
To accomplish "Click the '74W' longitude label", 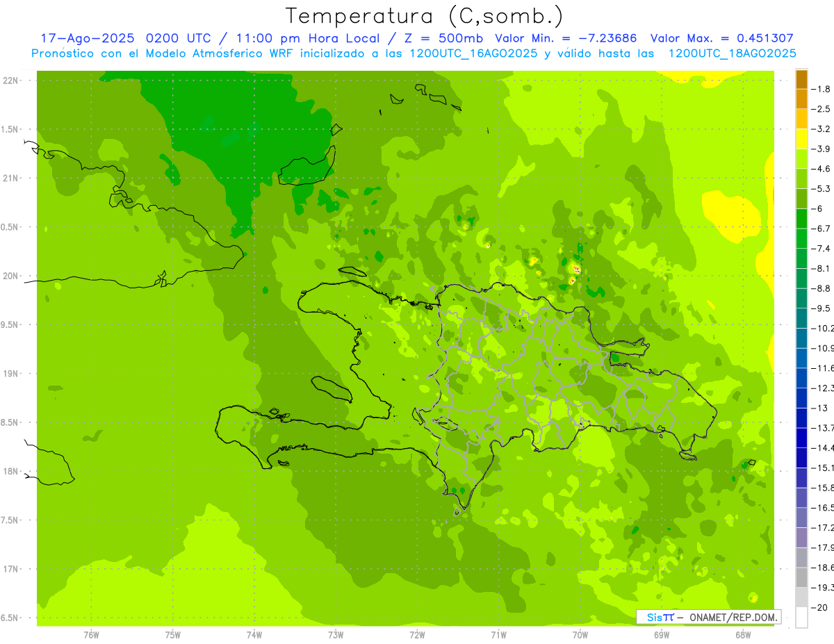I will tap(254, 634).
